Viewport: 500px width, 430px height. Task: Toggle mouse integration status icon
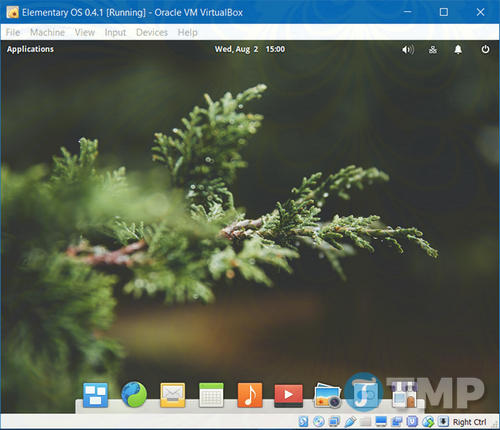click(x=428, y=422)
